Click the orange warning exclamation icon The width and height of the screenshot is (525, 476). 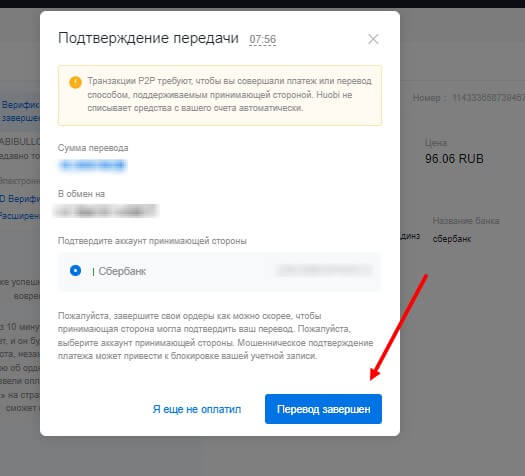pos(75,82)
